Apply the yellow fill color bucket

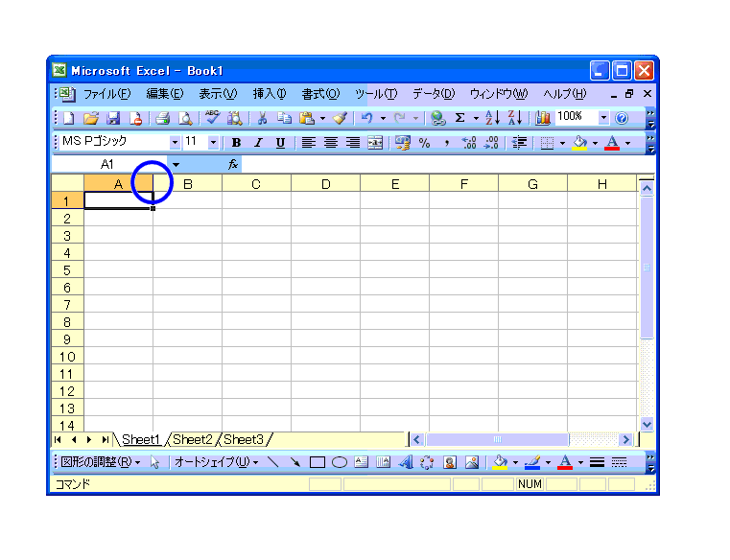pos(579,143)
